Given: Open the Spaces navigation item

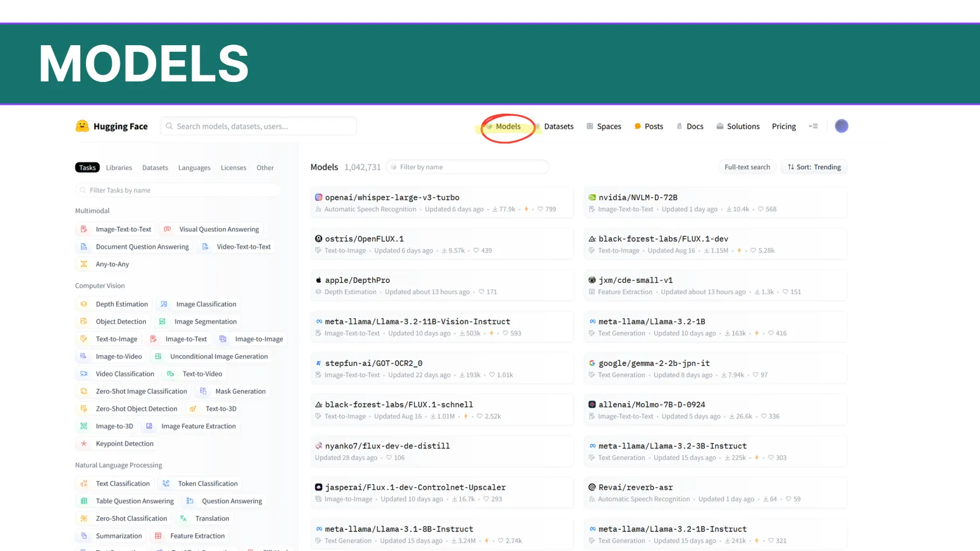Looking at the screenshot, I should click(604, 126).
